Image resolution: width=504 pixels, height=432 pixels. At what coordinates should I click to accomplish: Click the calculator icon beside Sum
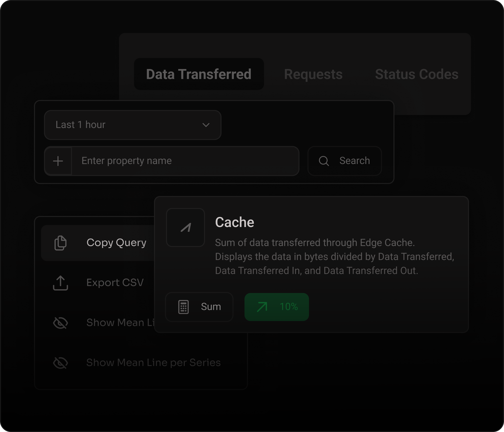(183, 306)
